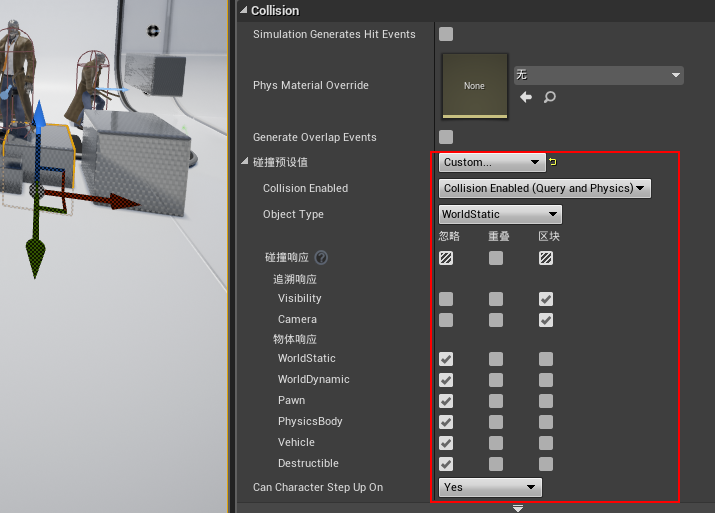This screenshot has width=715, height=513.
Task: Open the Collision Enabled (Query and Physics) dropdown
Action: [544, 188]
